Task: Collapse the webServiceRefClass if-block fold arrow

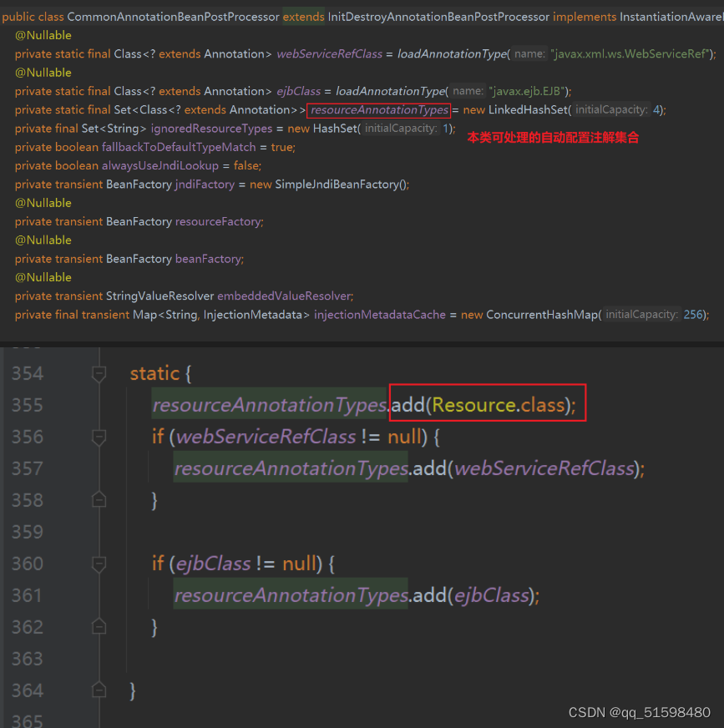Action: tap(98, 436)
